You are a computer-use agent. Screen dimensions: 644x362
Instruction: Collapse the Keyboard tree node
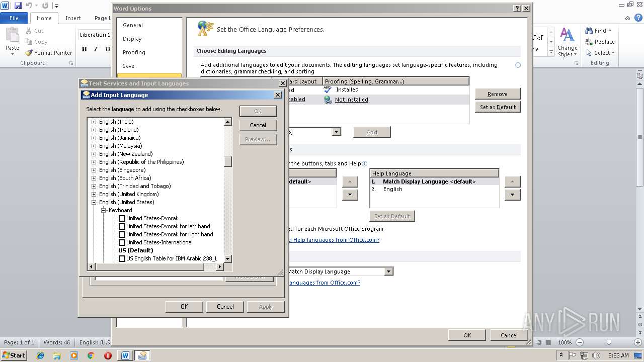[x=103, y=210]
